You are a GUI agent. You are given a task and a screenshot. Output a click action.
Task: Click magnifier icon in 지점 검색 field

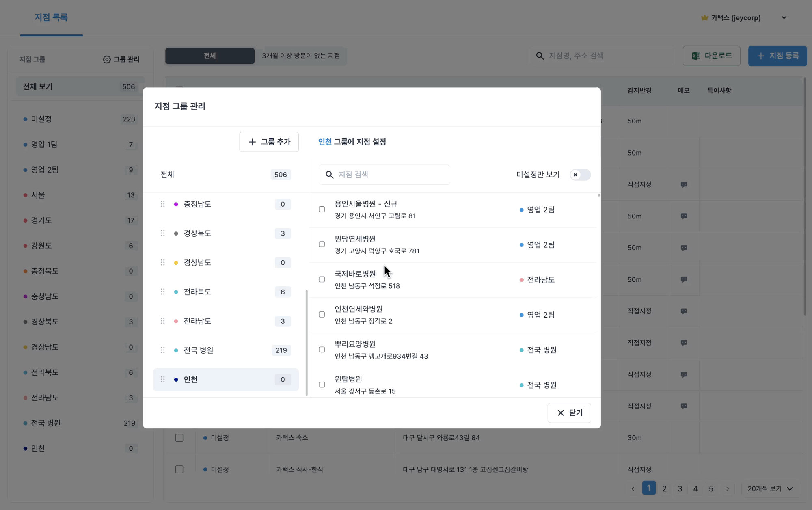pyautogui.click(x=330, y=175)
